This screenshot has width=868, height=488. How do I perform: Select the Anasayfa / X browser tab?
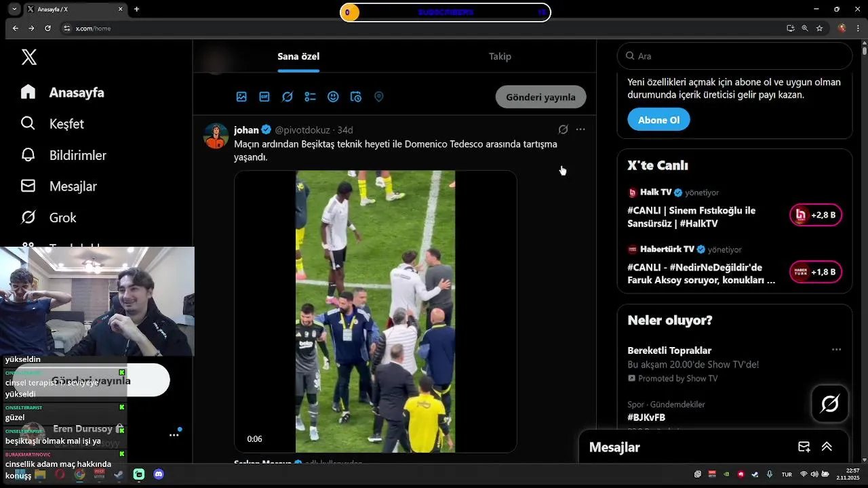(x=75, y=9)
